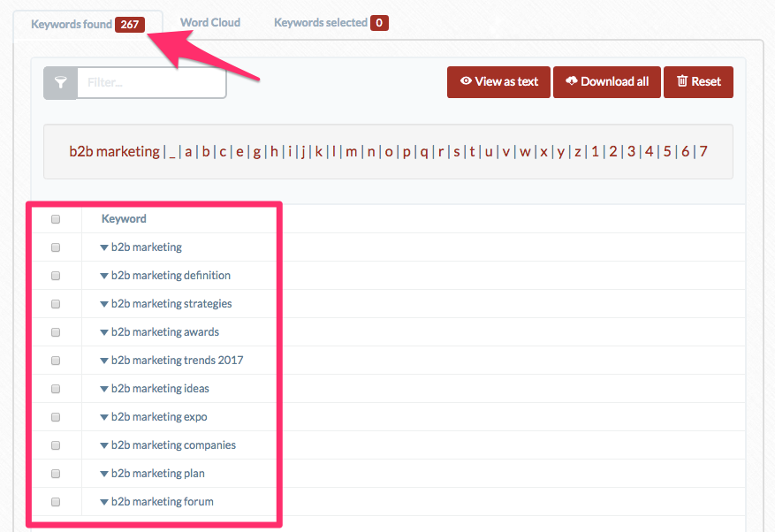Jump to letter u in the index
The height and width of the screenshot is (532, 775).
[x=489, y=152]
